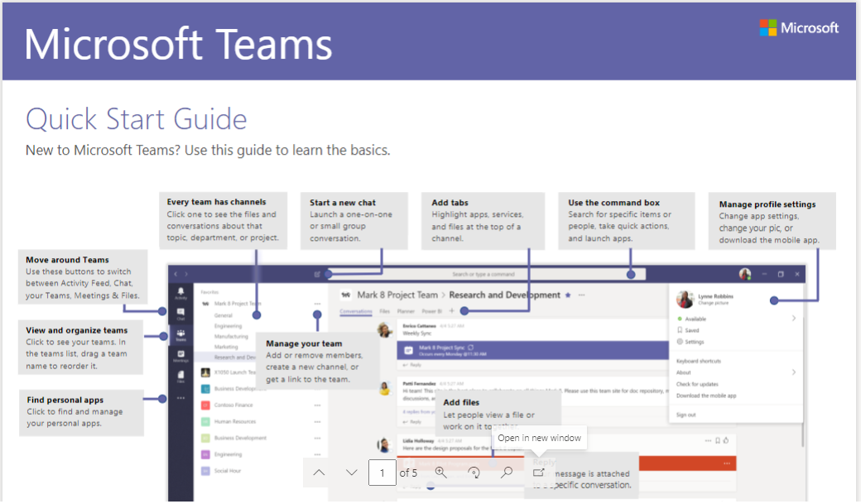Click Reply under the Weekly Sync message

point(412,364)
